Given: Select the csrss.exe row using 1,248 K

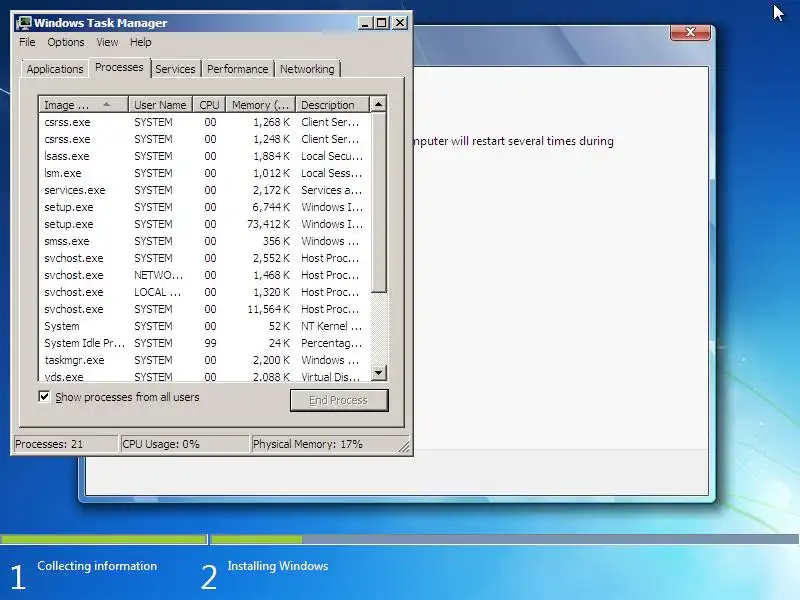Looking at the screenshot, I should pyautogui.click(x=204, y=139).
